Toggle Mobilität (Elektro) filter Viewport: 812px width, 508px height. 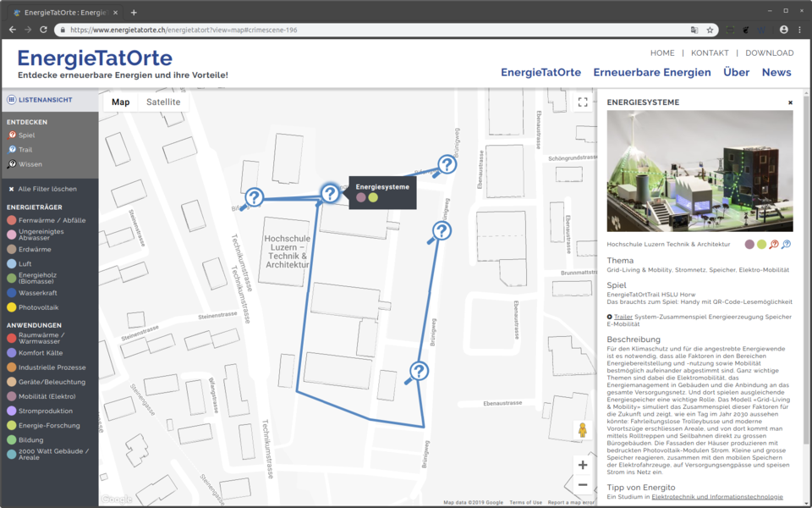(x=41, y=396)
